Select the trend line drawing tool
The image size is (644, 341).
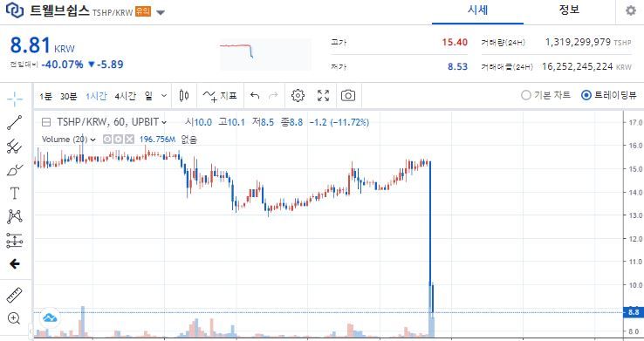14,123
